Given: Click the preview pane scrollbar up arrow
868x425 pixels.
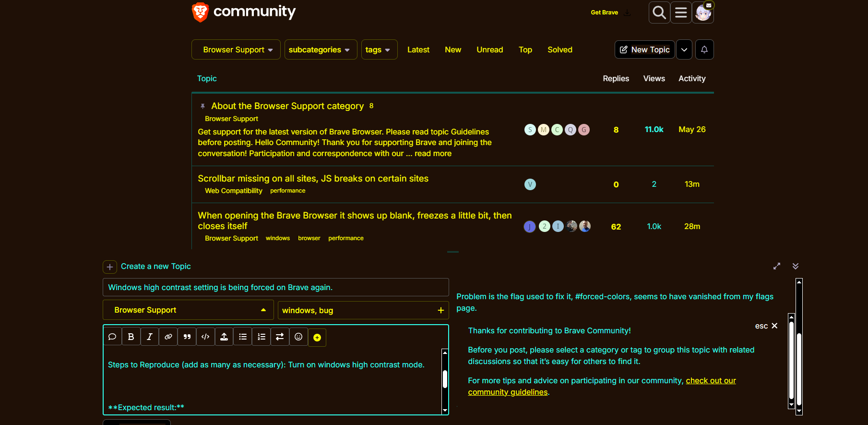Looking at the screenshot, I should pyautogui.click(x=799, y=282).
